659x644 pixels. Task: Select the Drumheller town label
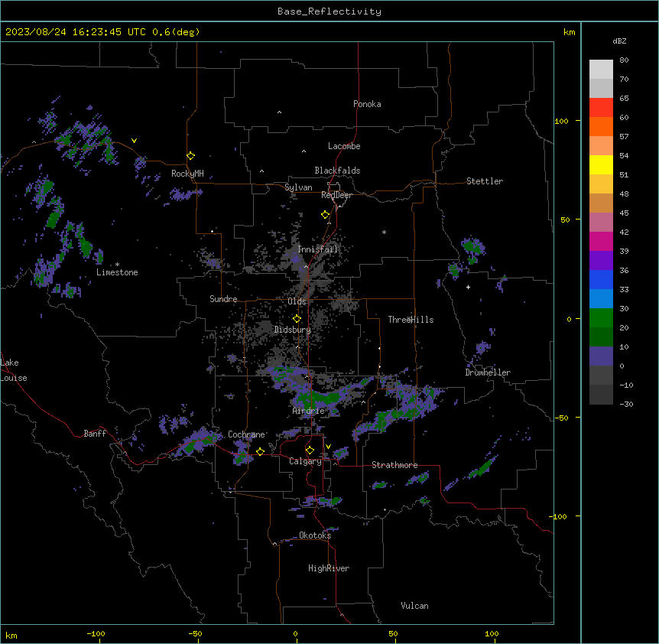488,372
